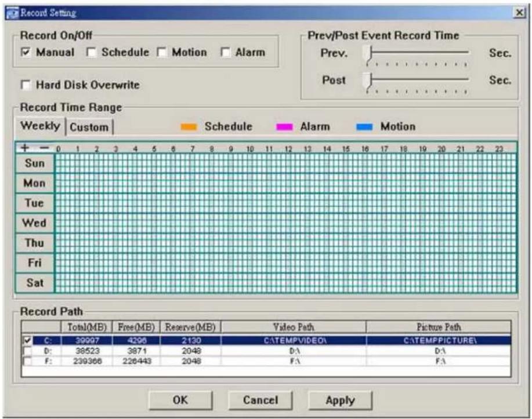Click the D: drive label

tap(48, 351)
